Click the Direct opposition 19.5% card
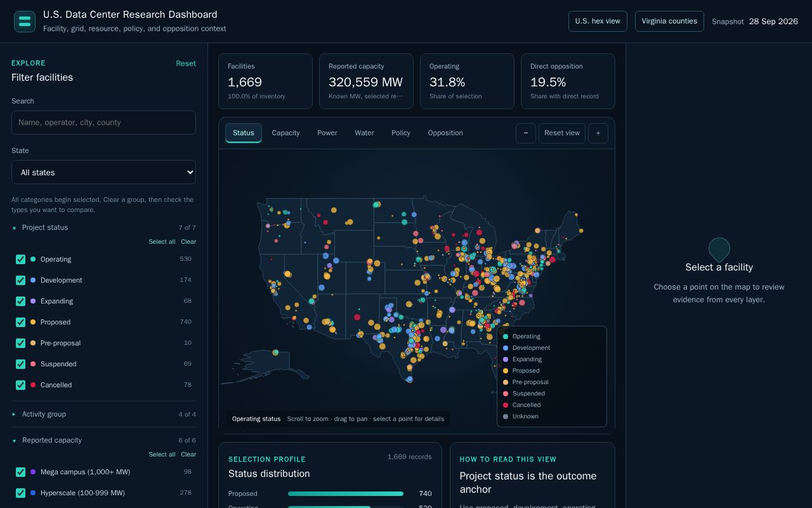 [568, 81]
